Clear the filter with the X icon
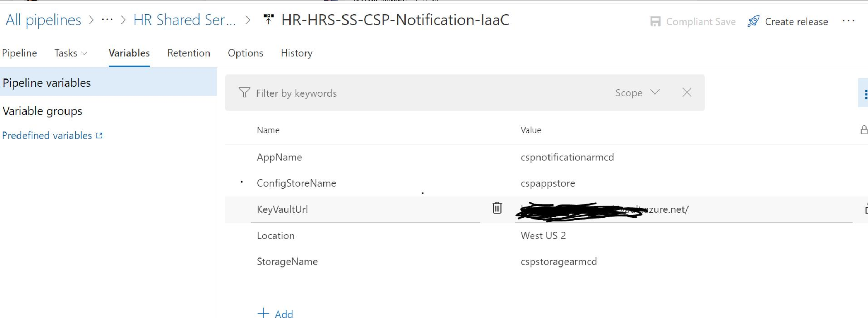 pos(687,92)
